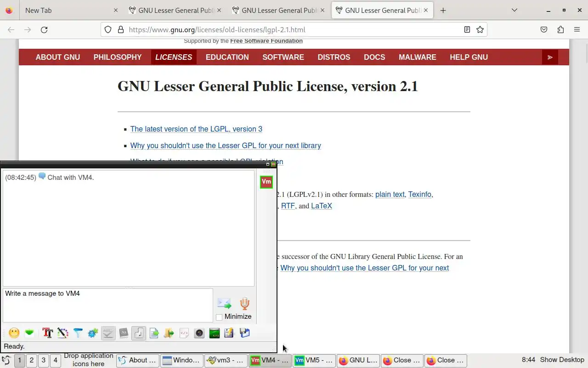The width and height of the screenshot is (588, 368).
Task: Click Show Desktop in the taskbar
Action: coord(562,360)
